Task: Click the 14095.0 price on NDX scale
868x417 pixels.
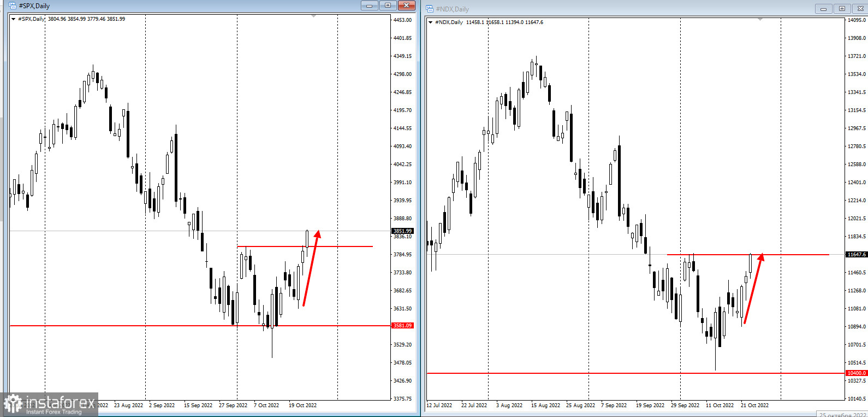Action: [x=857, y=20]
